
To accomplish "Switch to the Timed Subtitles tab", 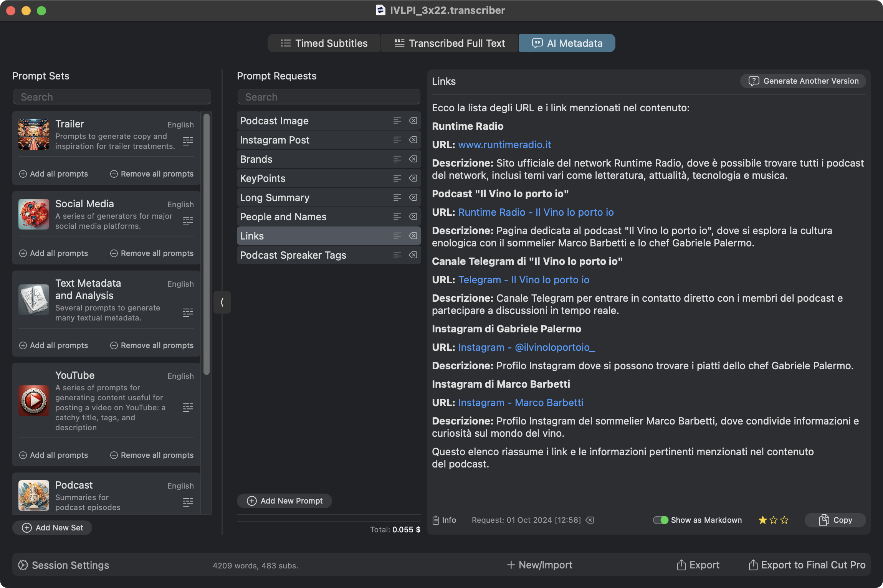I will (324, 43).
